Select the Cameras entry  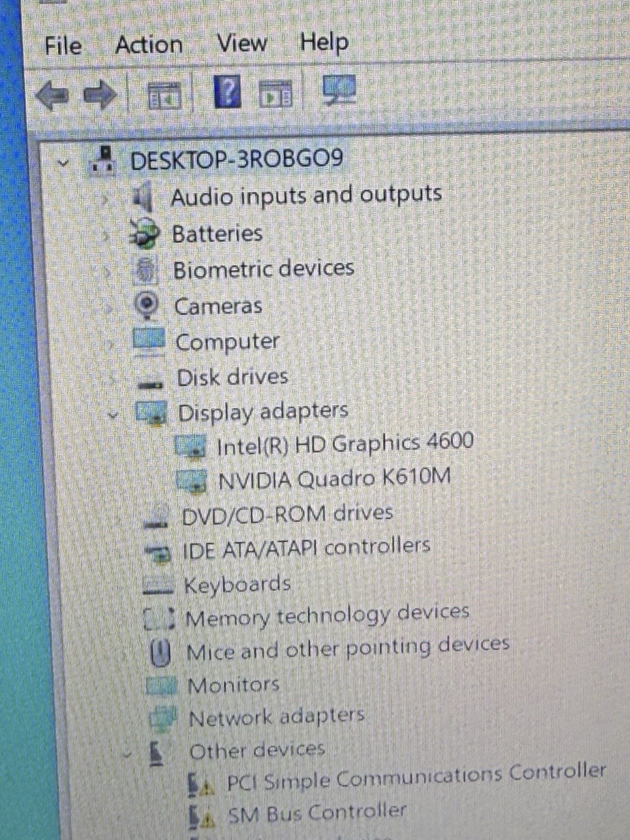pyautogui.click(x=218, y=306)
